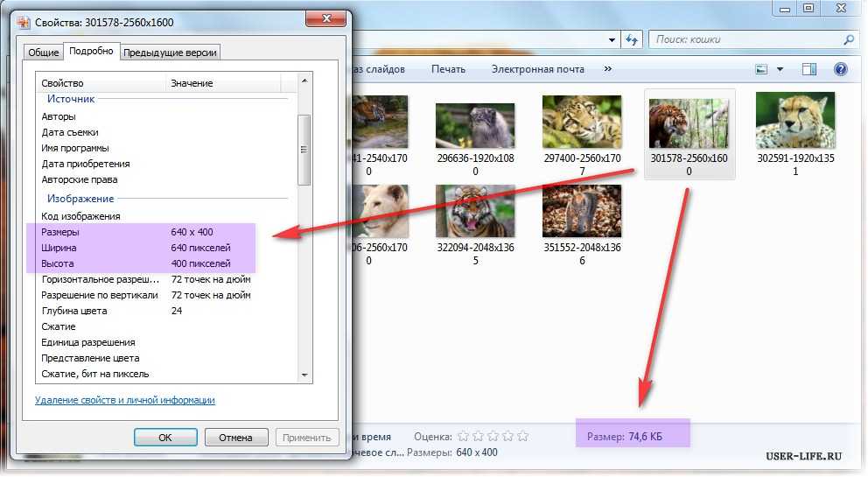The image size is (868, 477).
Task: Click the properties list scrollbar thumb
Action: pyautogui.click(x=304, y=150)
